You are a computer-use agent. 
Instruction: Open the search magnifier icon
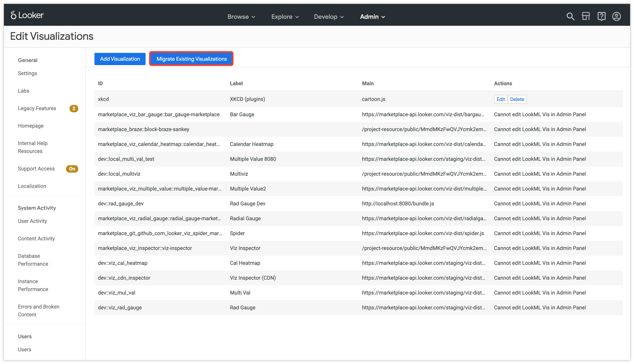pos(570,17)
